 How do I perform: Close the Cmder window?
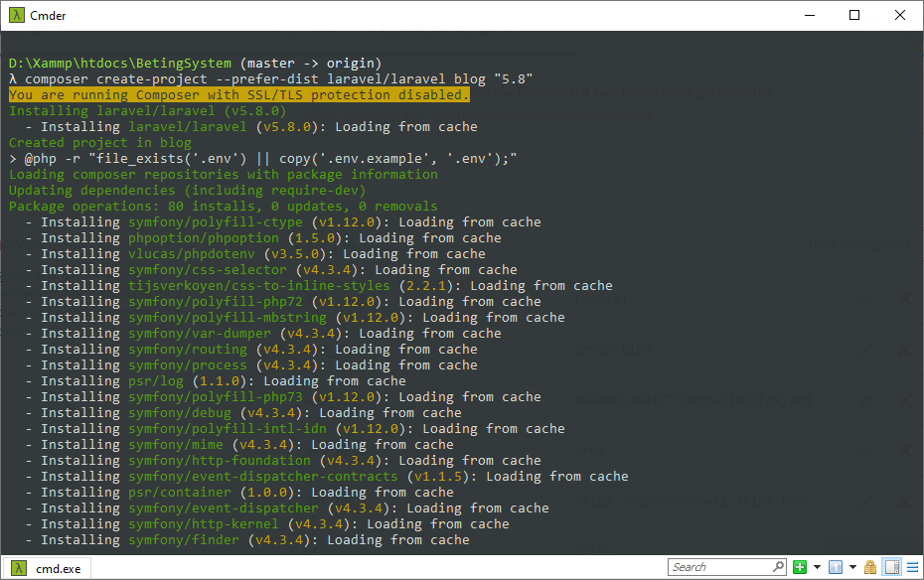click(900, 15)
